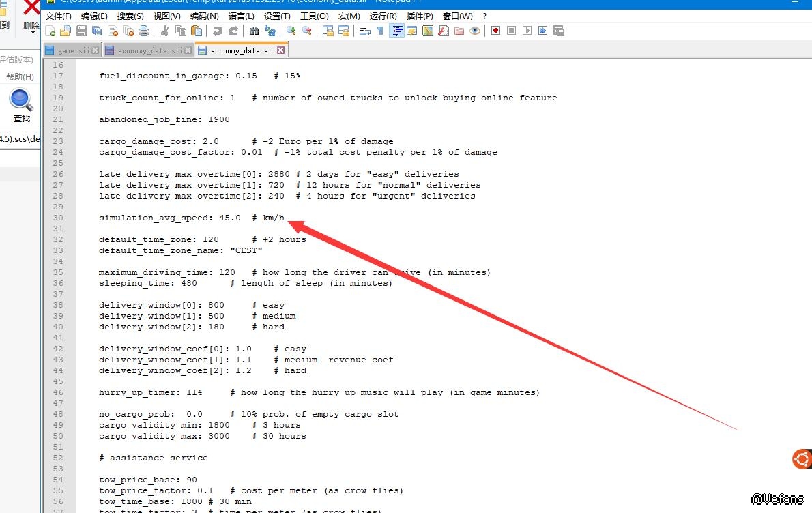Switch to the inactive economy_data.sii tab
The image size is (812, 513).
click(150, 50)
